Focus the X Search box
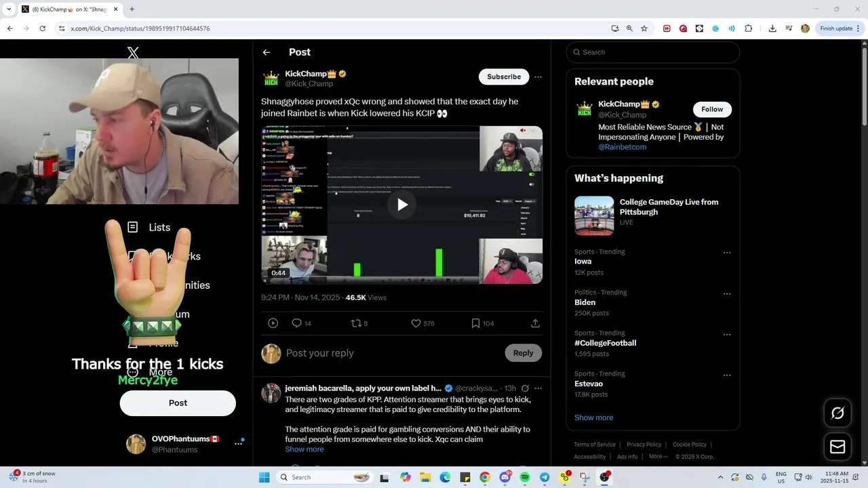This screenshot has height=488, width=868. click(x=653, y=52)
